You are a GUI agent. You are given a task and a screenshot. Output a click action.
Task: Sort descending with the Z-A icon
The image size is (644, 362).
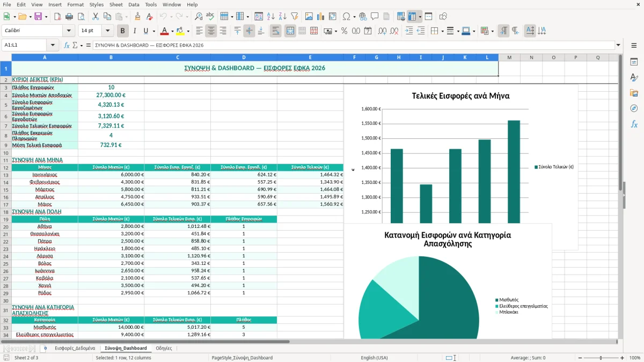[x=282, y=17]
